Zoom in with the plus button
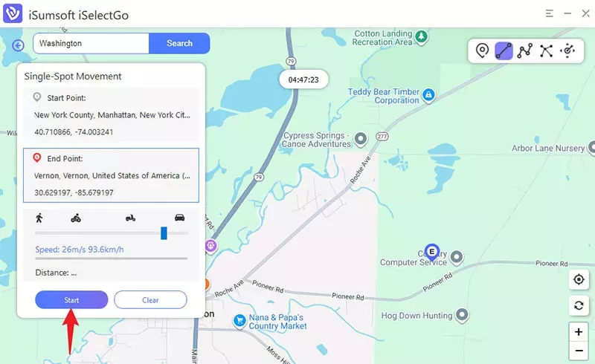This screenshot has width=595, height=364. pyautogui.click(x=579, y=332)
